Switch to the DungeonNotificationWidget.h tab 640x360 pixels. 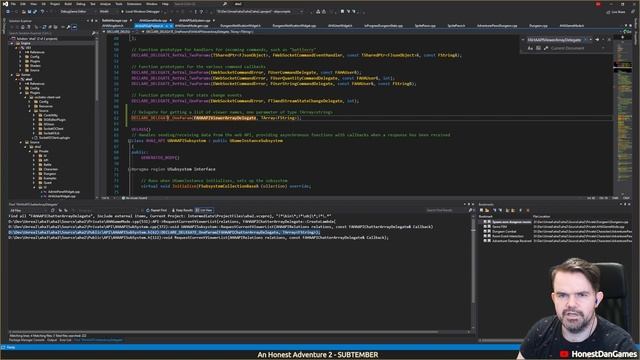240,26
